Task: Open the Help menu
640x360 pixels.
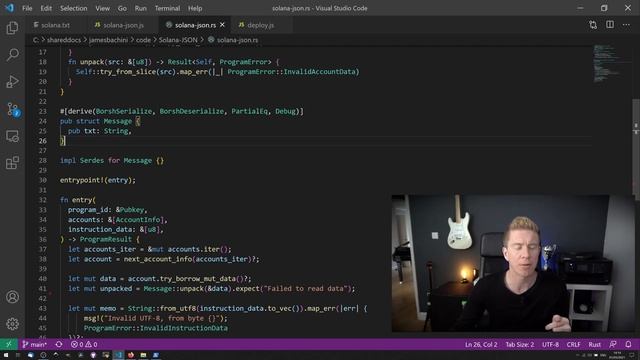Action: click(195, 8)
